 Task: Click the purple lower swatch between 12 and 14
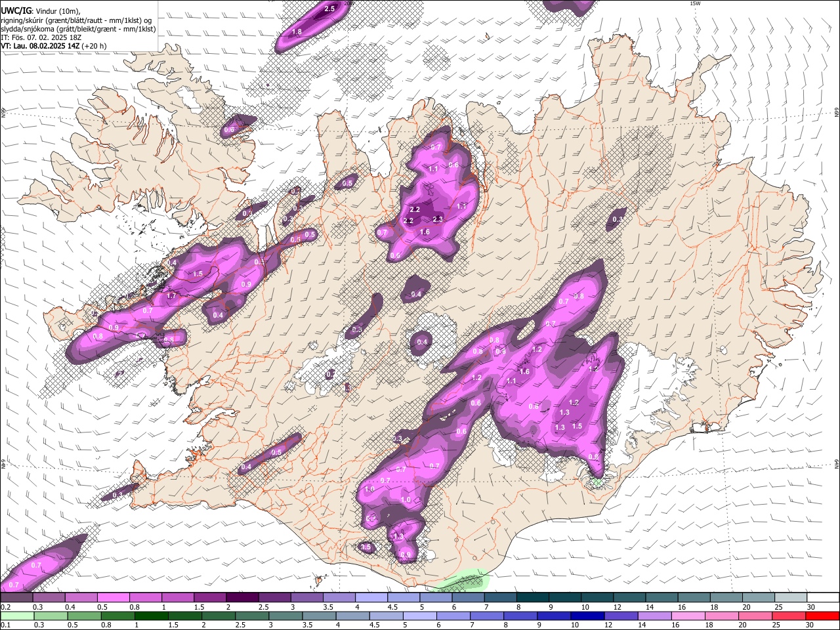[x=621, y=616]
